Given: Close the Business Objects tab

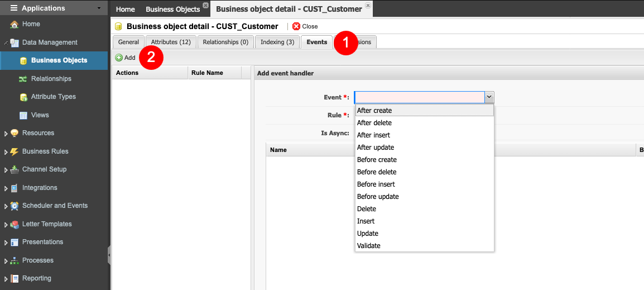Looking at the screenshot, I should pos(205,5).
